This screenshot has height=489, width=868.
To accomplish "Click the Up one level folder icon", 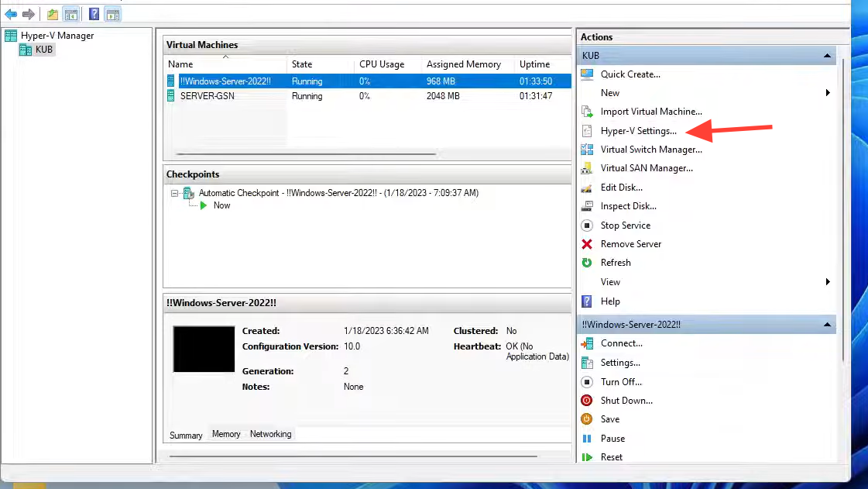I will pos(53,15).
